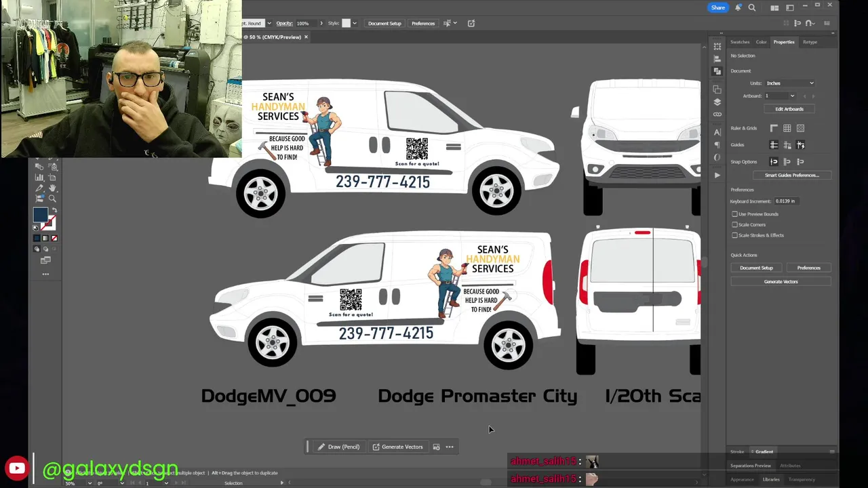The height and width of the screenshot is (488, 868).
Task: Click more options dots in contextual bar
Action: [x=450, y=447]
